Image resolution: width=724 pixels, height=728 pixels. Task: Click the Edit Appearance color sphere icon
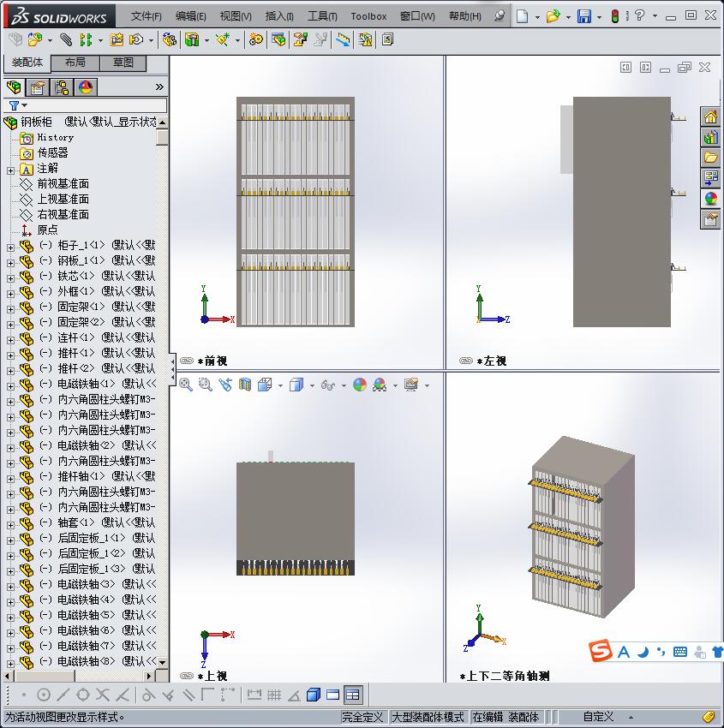pos(360,385)
